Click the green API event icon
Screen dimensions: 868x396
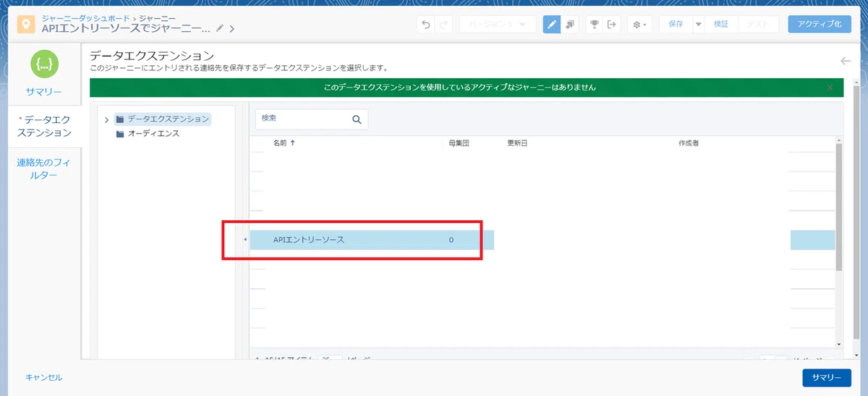pyautogui.click(x=44, y=64)
